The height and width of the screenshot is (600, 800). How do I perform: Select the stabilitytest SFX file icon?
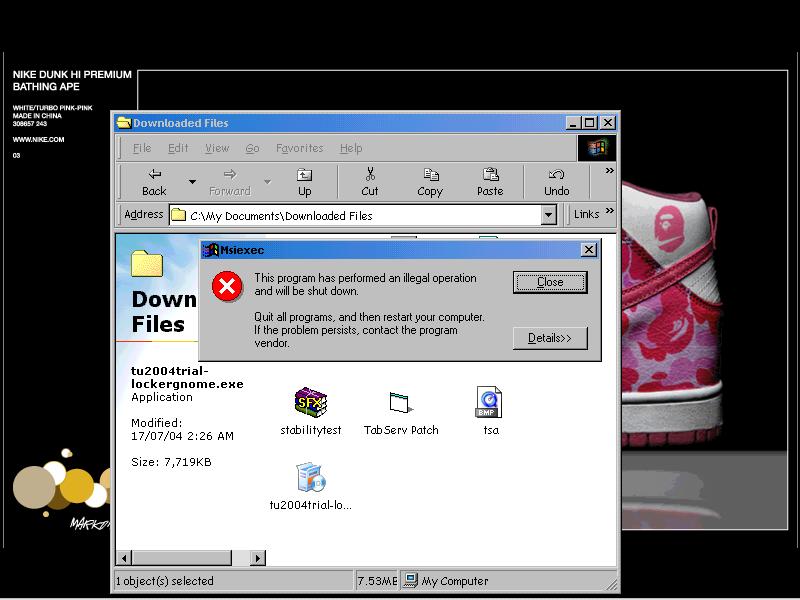point(310,402)
